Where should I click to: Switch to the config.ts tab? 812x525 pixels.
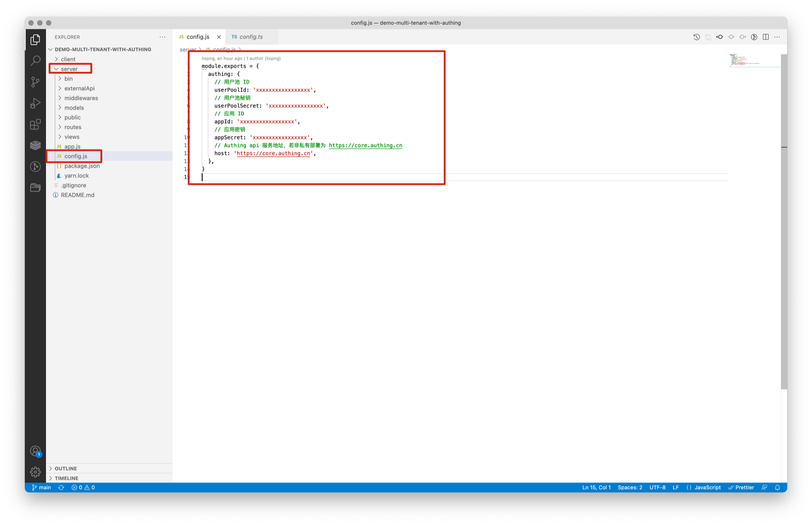(x=251, y=37)
